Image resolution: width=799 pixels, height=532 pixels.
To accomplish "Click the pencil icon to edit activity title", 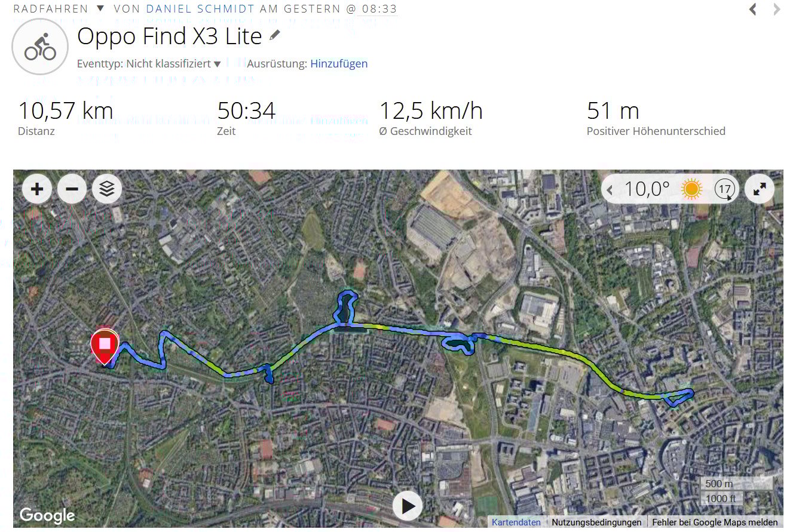I will tap(274, 35).
